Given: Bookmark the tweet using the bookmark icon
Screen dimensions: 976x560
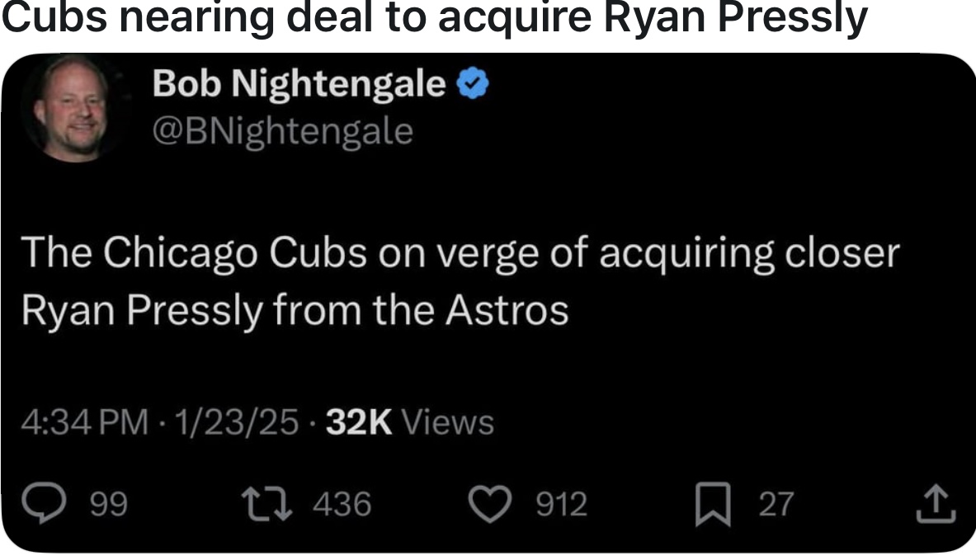Looking at the screenshot, I should pos(713,504).
